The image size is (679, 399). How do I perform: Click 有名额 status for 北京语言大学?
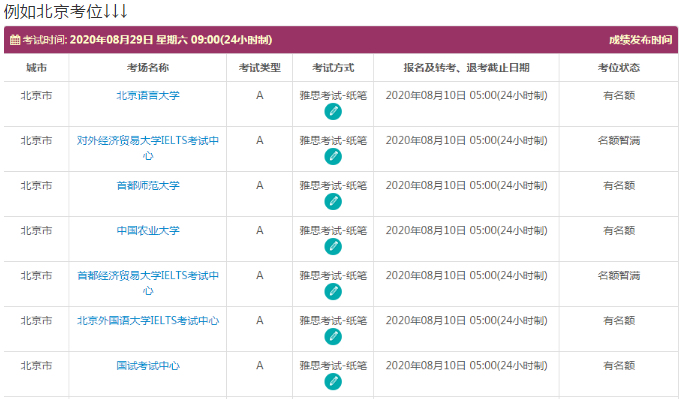click(619, 95)
